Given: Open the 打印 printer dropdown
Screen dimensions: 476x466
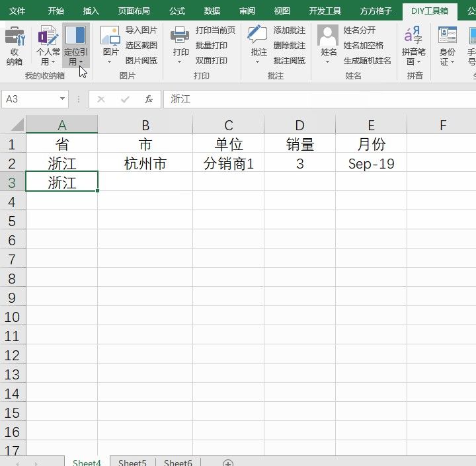Looking at the screenshot, I should tap(180, 46).
